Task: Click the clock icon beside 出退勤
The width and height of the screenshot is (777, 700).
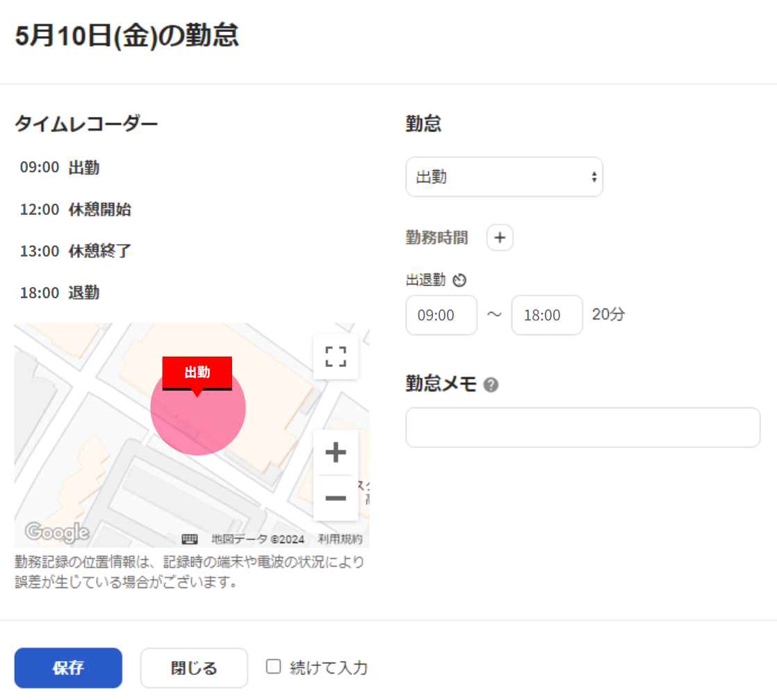Action: click(459, 280)
